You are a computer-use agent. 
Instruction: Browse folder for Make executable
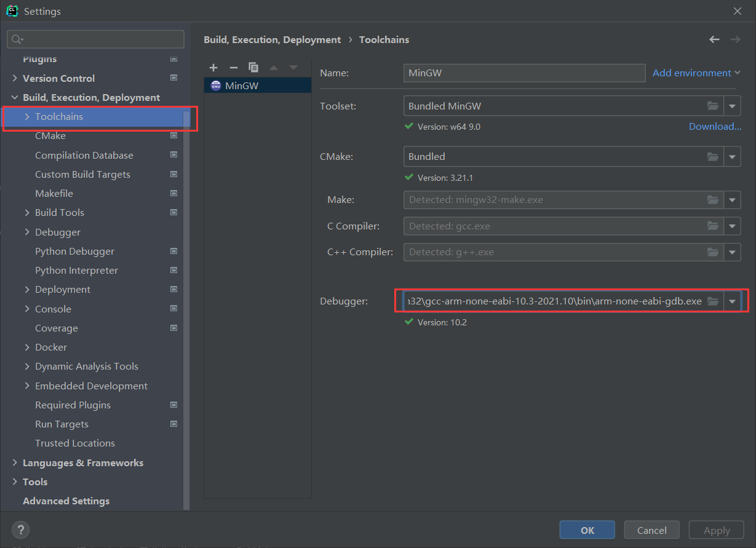pyautogui.click(x=713, y=200)
